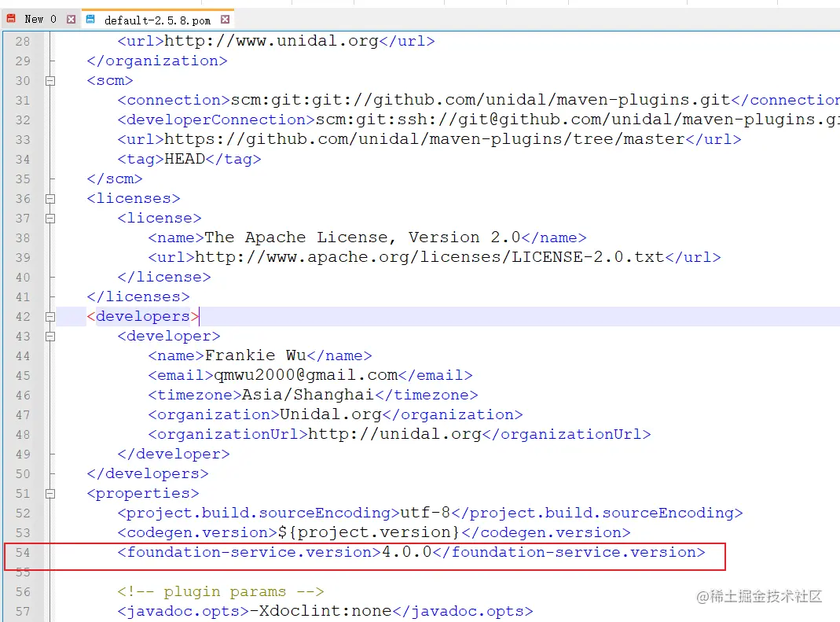
Task: Click the Unidal.org organization value
Action: (x=331, y=414)
